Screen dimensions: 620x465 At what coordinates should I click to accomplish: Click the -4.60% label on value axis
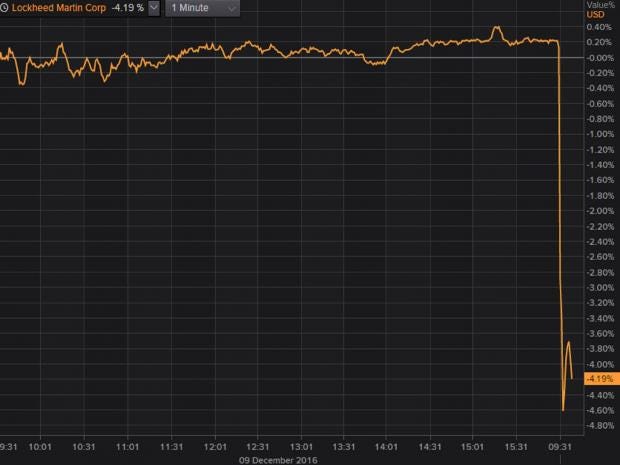pyautogui.click(x=598, y=410)
